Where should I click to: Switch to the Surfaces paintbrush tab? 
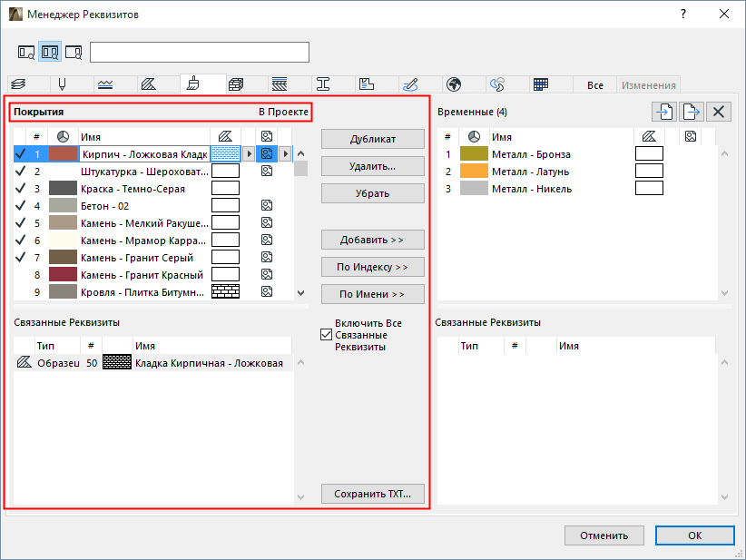coord(192,84)
